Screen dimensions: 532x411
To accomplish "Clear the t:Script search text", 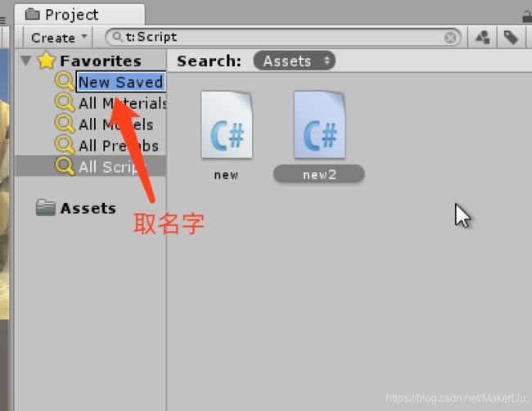I will click(x=450, y=38).
